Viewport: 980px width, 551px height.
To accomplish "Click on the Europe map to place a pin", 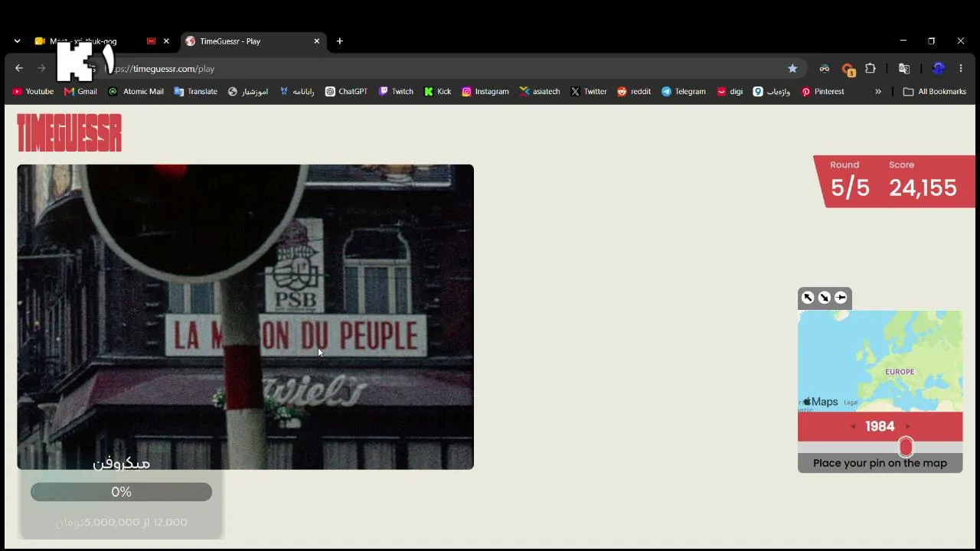I will [x=880, y=361].
